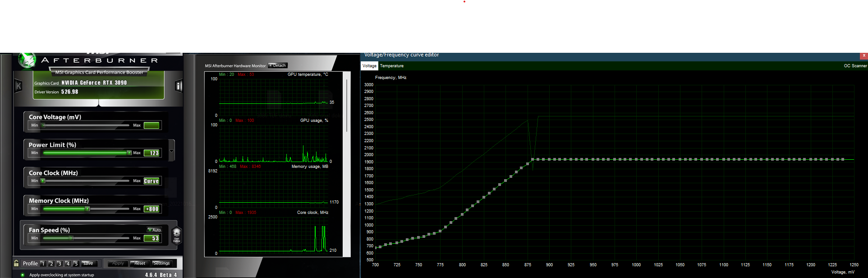Select profile slot 5

[76, 264]
